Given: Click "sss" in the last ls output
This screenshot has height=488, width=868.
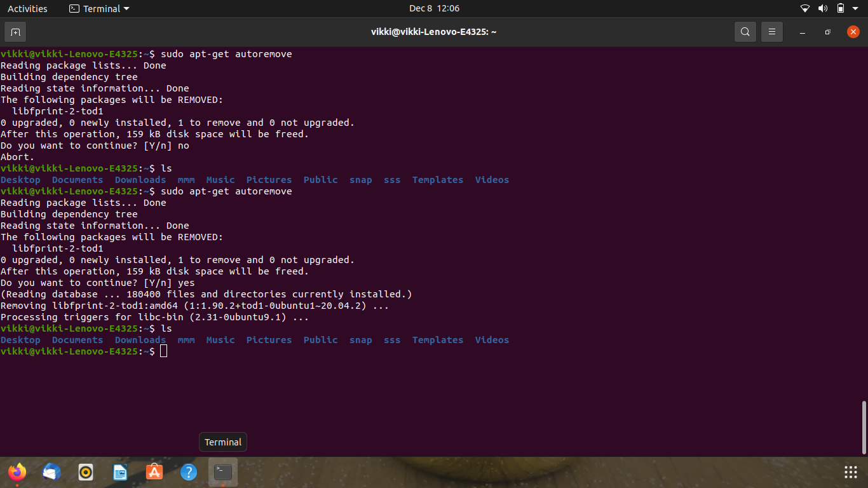Looking at the screenshot, I should pos(392,340).
